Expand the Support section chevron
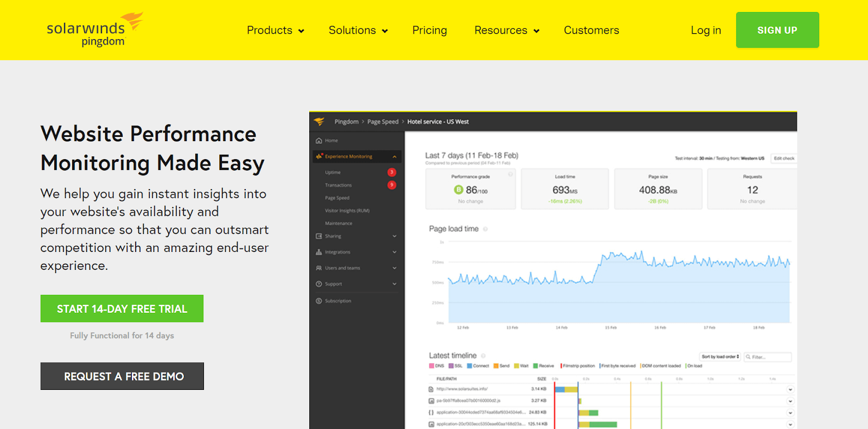Screen dimensions: 868x429 (x=394, y=284)
